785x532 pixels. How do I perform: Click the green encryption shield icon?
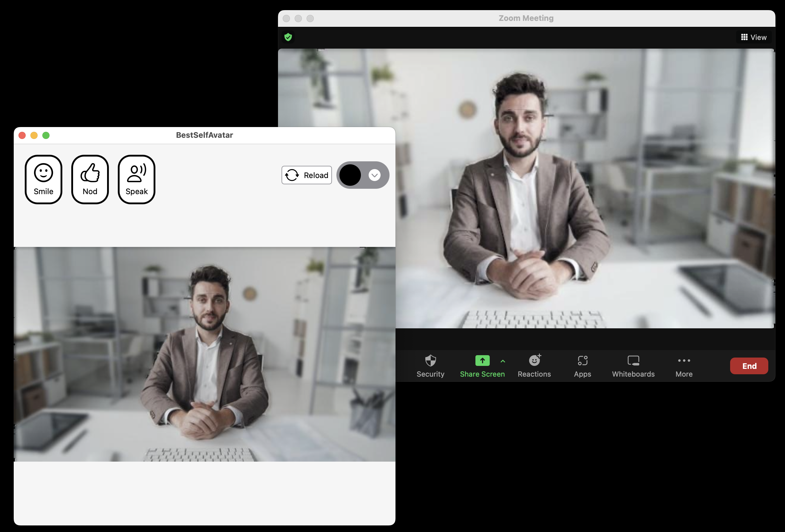(288, 37)
